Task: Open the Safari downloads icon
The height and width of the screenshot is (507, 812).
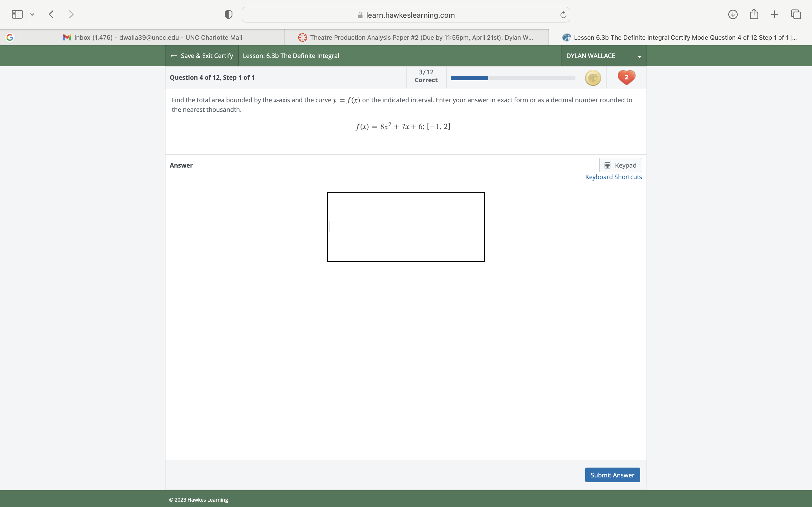Action: pyautogui.click(x=732, y=14)
